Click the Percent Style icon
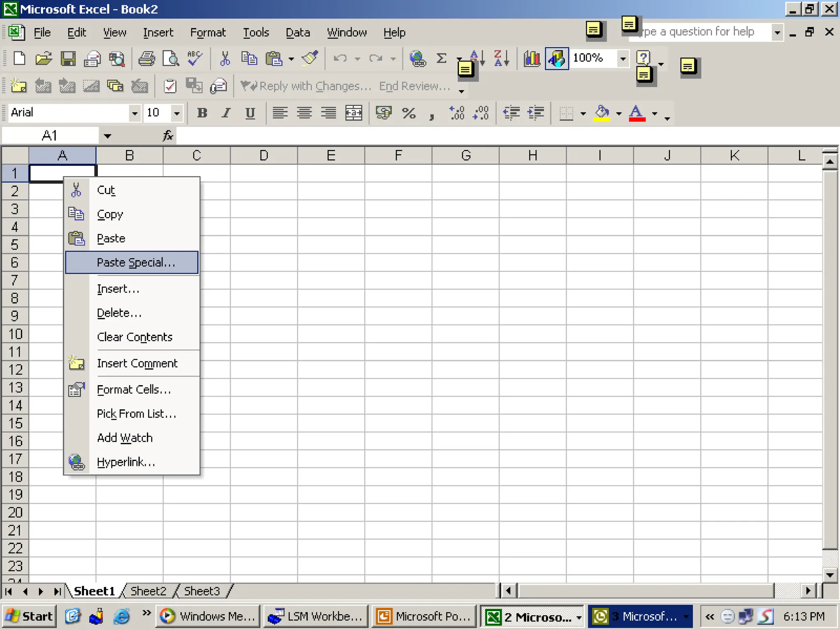 pyautogui.click(x=409, y=113)
